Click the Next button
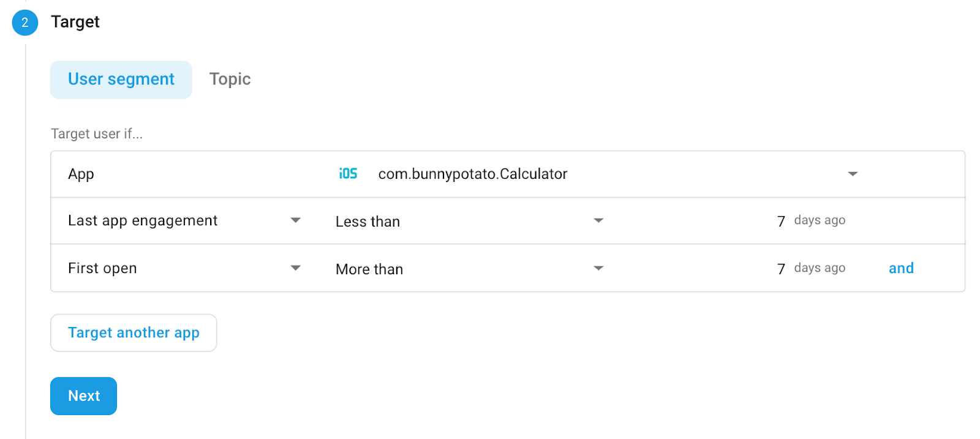980x439 pixels. point(84,396)
